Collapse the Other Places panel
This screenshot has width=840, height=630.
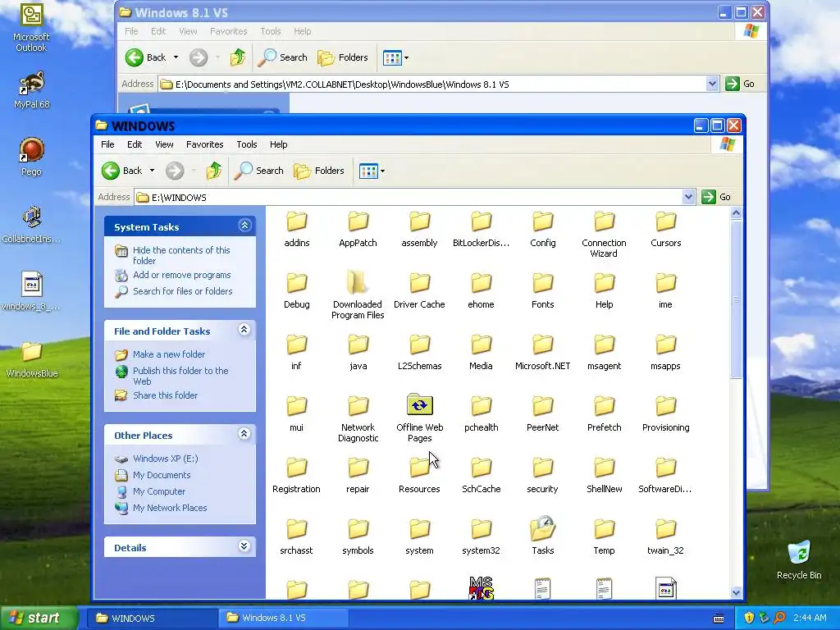click(244, 434)
